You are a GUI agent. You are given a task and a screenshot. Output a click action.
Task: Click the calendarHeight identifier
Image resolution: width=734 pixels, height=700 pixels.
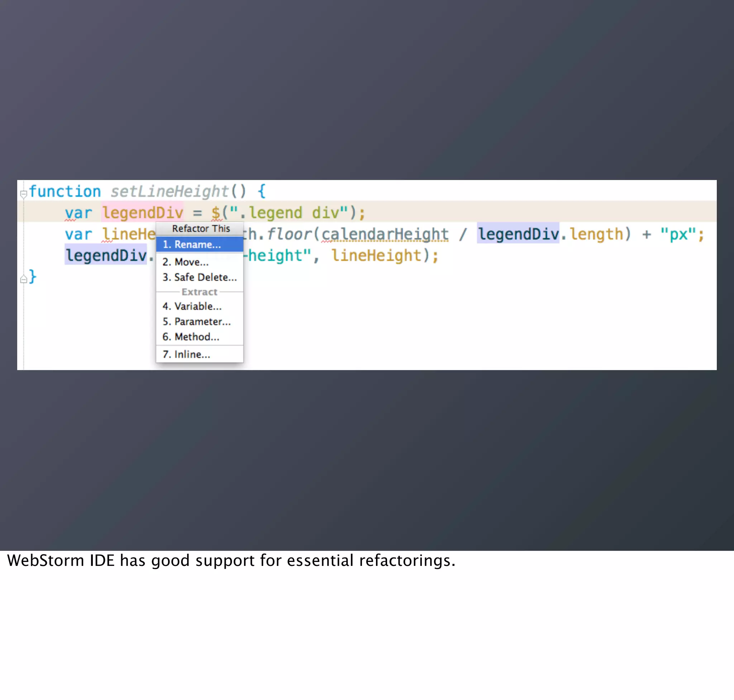(x=385, y=234)
